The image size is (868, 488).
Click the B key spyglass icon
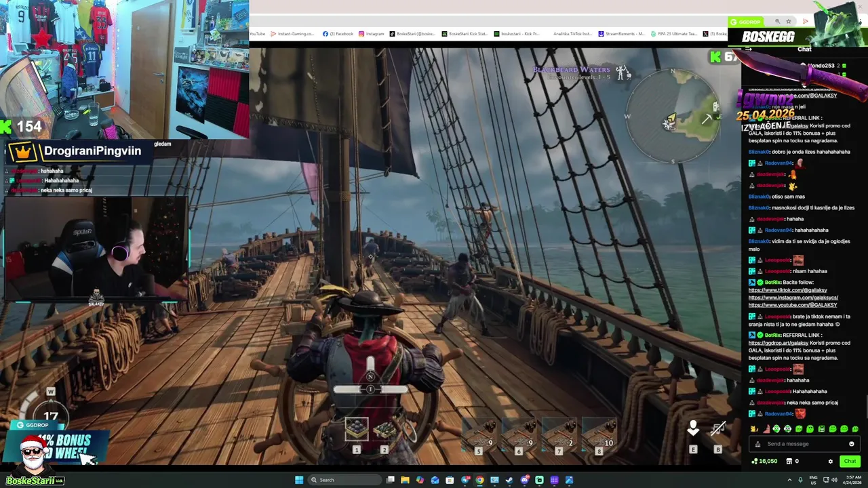(x=718, y=429)
